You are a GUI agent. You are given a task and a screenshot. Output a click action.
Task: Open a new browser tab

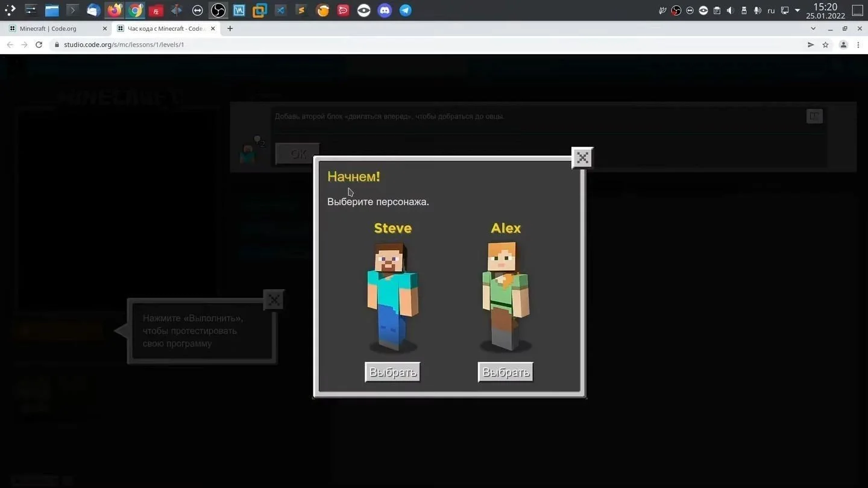[230, 28]
